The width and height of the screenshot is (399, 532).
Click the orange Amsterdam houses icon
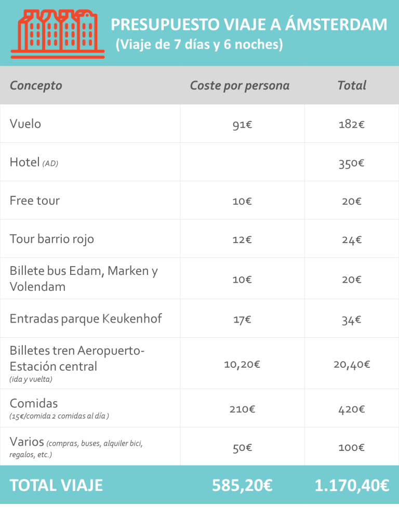tap(58, 34)
